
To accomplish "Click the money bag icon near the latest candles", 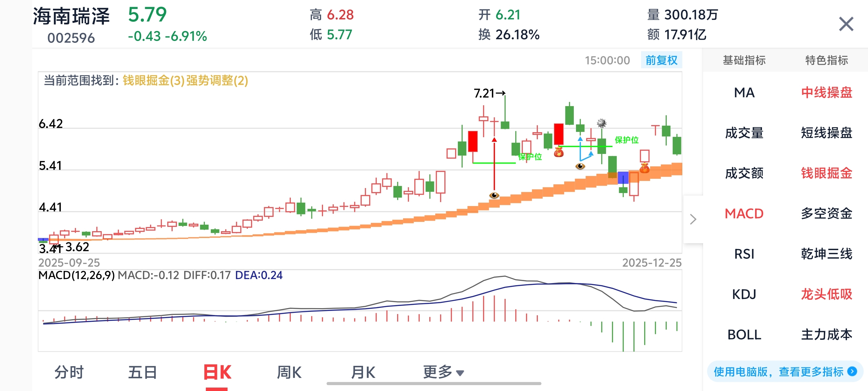I will coord(644,168).
